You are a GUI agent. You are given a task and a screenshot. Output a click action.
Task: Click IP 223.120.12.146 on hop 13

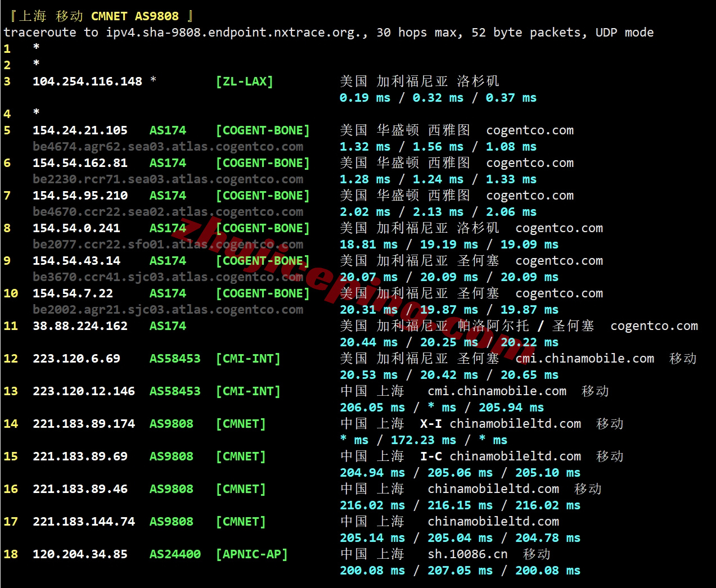coord(84,391)
